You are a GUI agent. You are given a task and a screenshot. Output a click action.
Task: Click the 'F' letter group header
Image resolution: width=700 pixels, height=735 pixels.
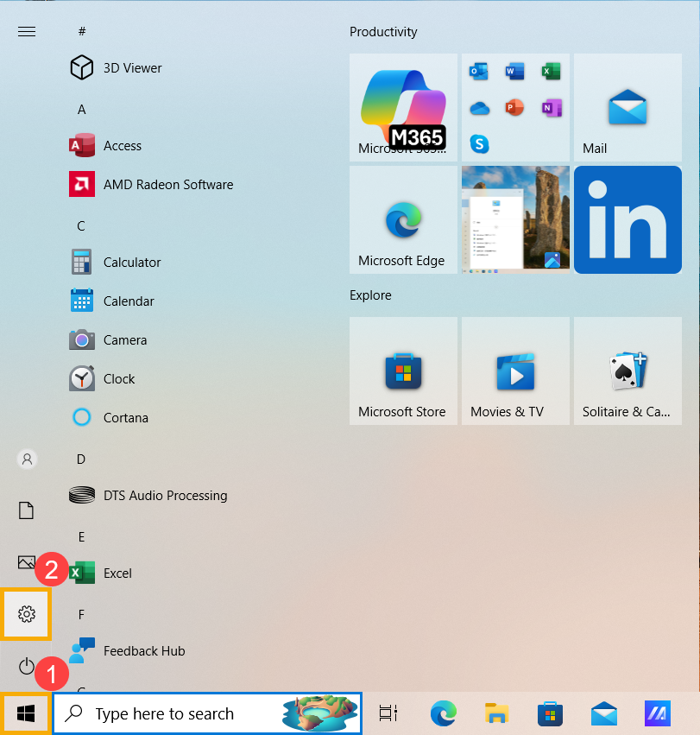click(81, 615)
